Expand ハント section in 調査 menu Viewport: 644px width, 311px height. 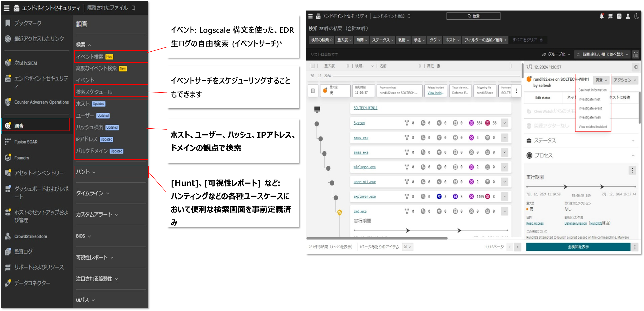pos(111,172)
